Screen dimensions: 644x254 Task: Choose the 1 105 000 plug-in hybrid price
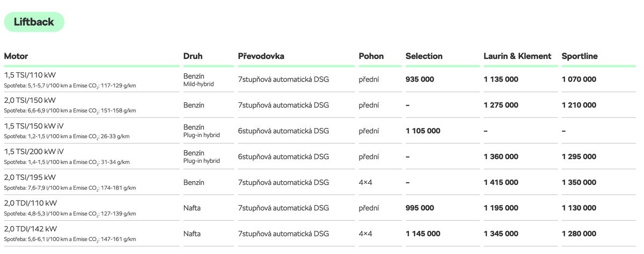pos(423,131)
